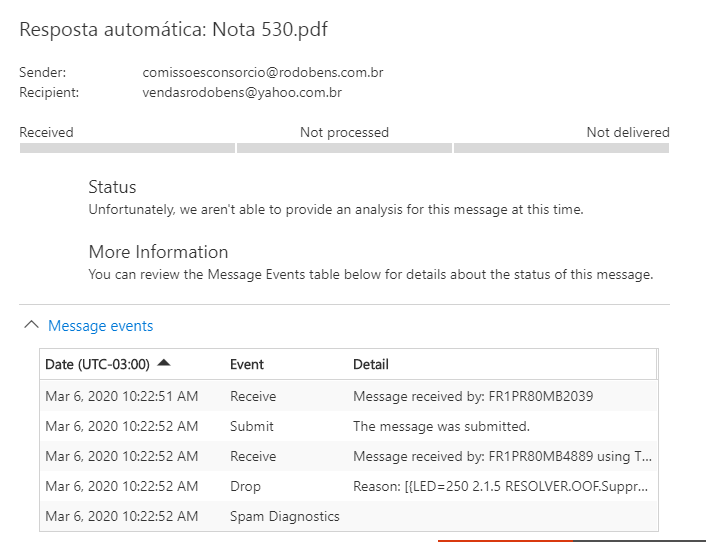
Task: Select the Drop event row
Action: click(349, 486)
